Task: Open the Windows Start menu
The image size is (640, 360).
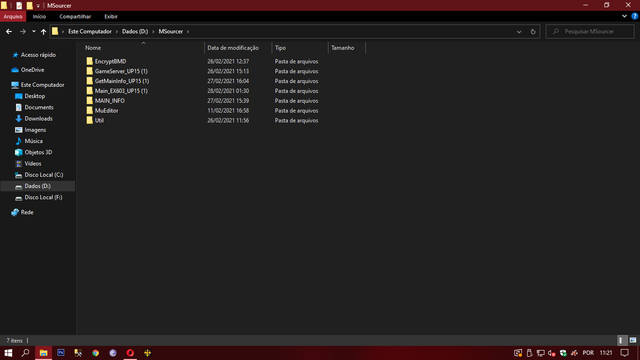Action: [8, 353]
